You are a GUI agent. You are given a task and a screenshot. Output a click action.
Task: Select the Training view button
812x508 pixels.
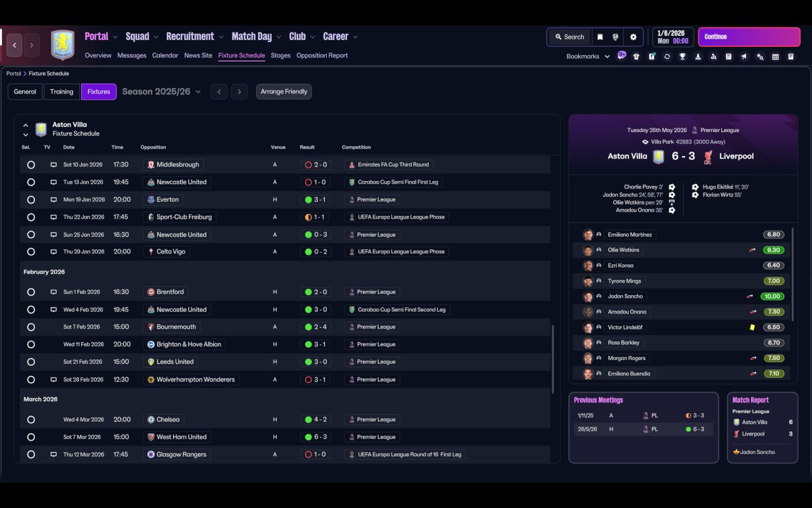point(62,91)
